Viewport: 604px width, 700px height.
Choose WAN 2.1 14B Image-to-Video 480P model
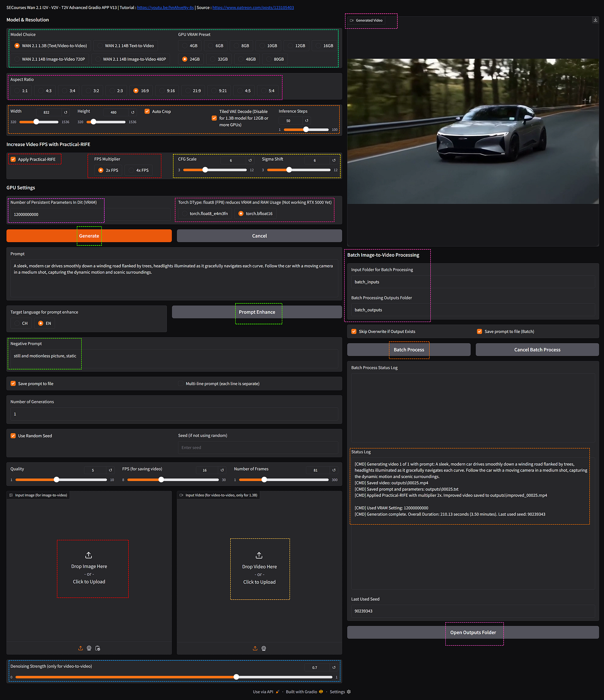pyautogui.click(x=130, y=59)
